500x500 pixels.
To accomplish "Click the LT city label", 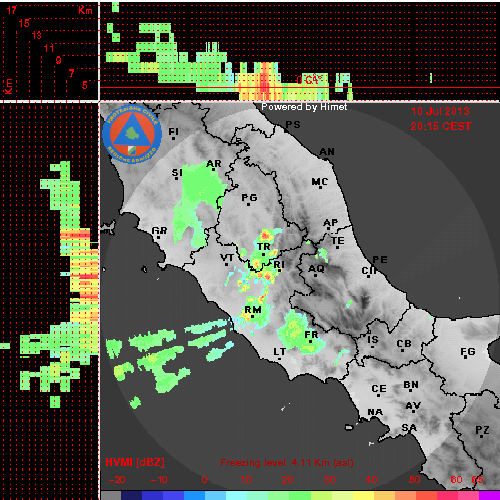I will 280,351.
